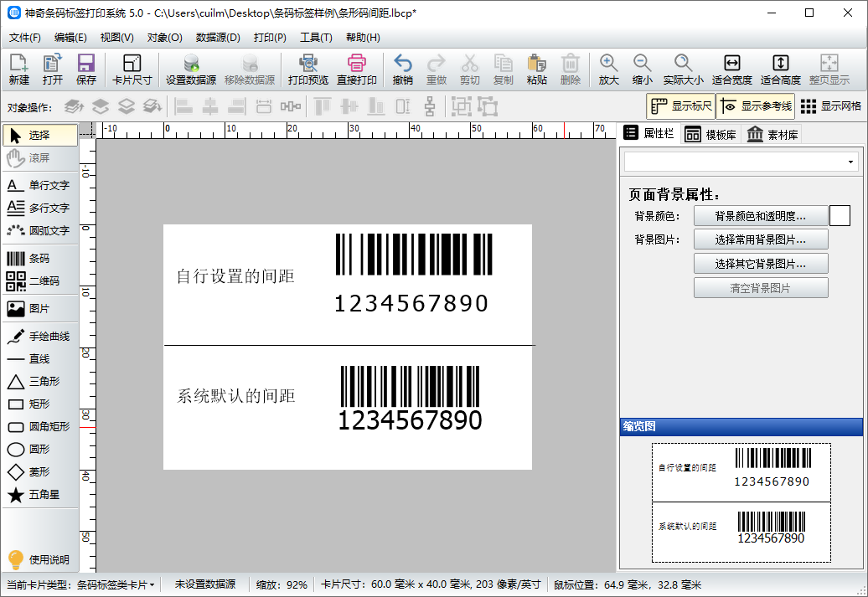Select the 矩形 rectangle tool
868x597 pixels.
tap(40, 404)
